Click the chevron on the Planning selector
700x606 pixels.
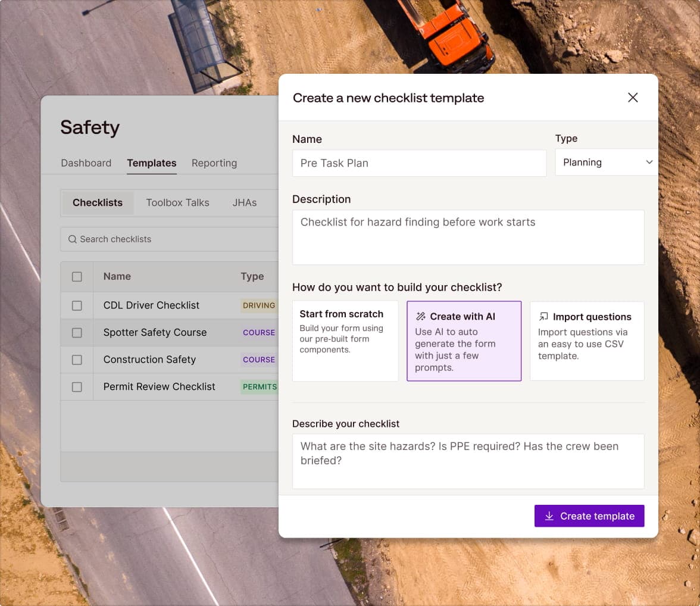pyautogui.click(x=649, y=162)
